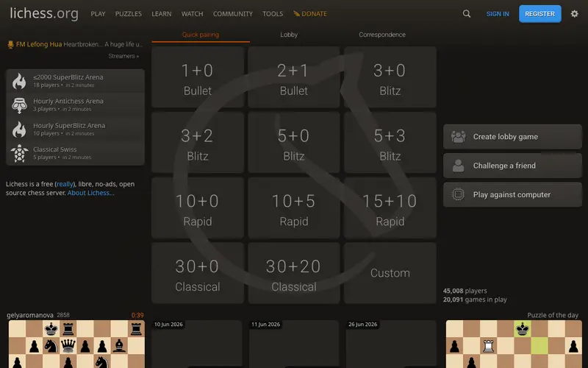The width and height of the screenshot is (588, 368).
Task: Click the flame icon for ≤2000 SuperBlitz Arena
Action: 19,81
